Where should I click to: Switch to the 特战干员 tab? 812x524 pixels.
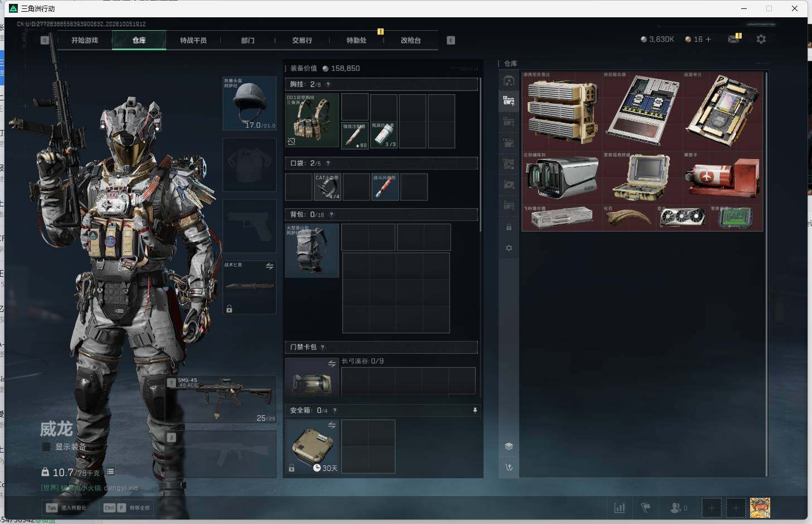193,40
